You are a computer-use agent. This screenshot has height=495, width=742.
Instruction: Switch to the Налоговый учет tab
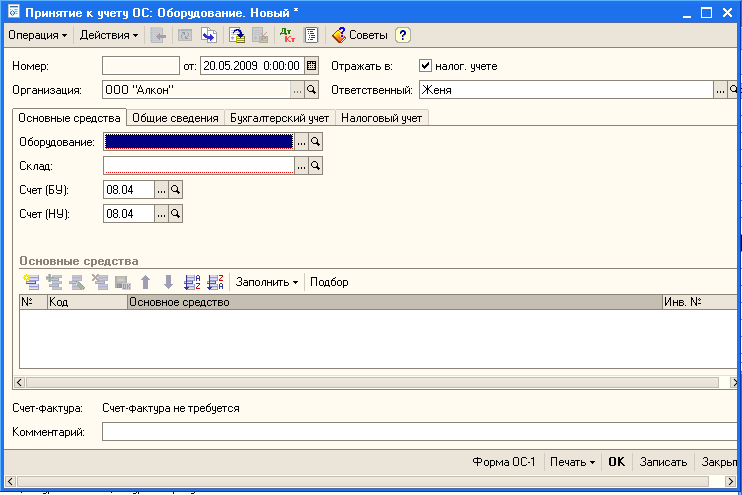click(x=381, y=118)
